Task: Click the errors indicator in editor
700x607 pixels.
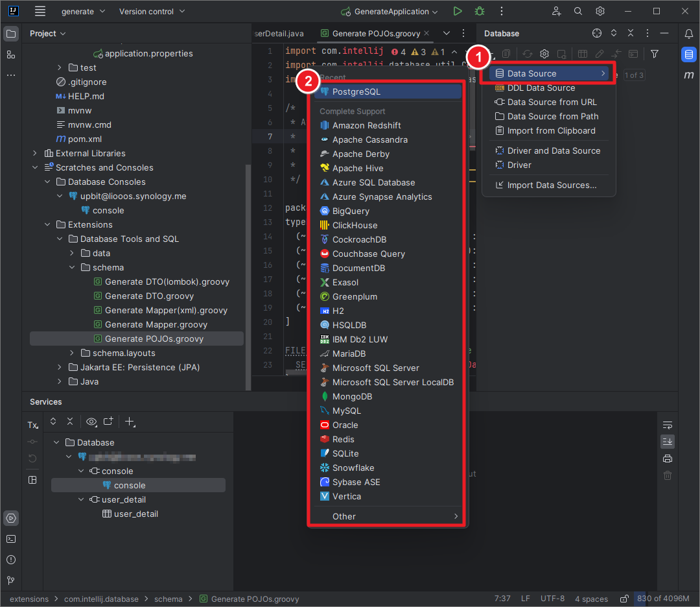Action: 399,53
